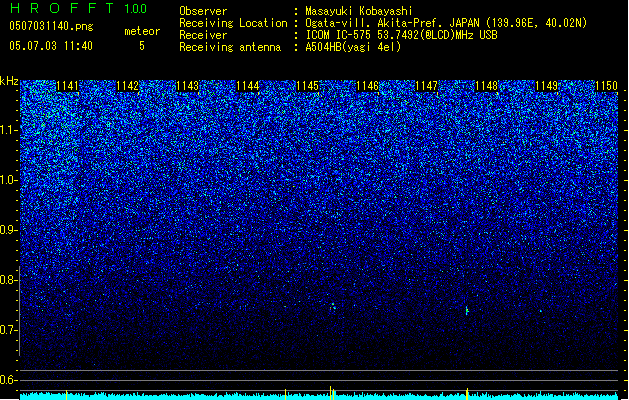Click the 0.6 frequency axis label
Viewport: 629px width, 400px height.
(x=8, y=380)
